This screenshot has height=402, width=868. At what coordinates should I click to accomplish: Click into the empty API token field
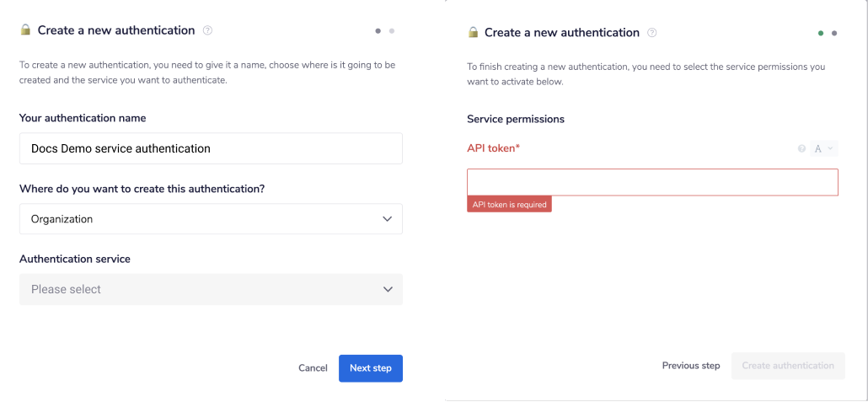coord(652,182)
